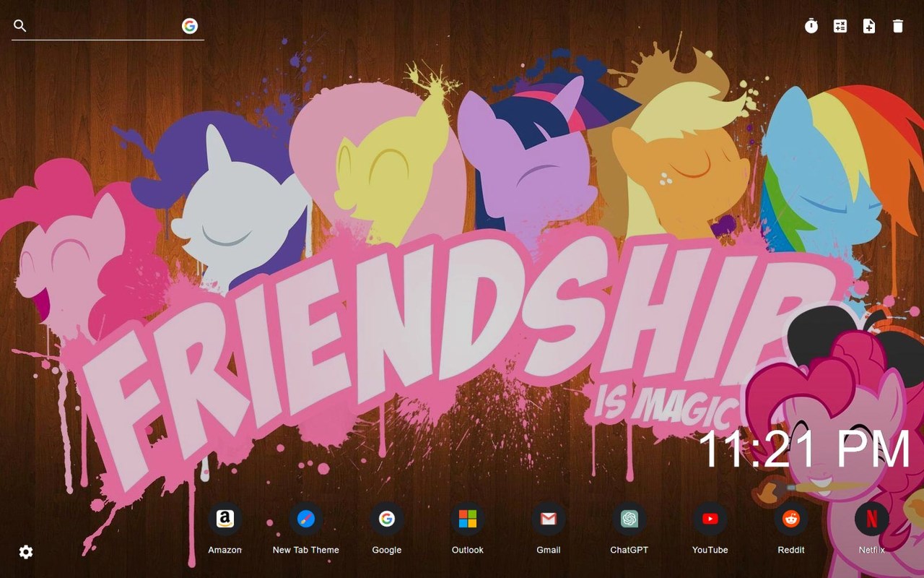Open the YouTube shortcut icon
The height and width of the screenshot is (578, 924).
tap(710, 519)
